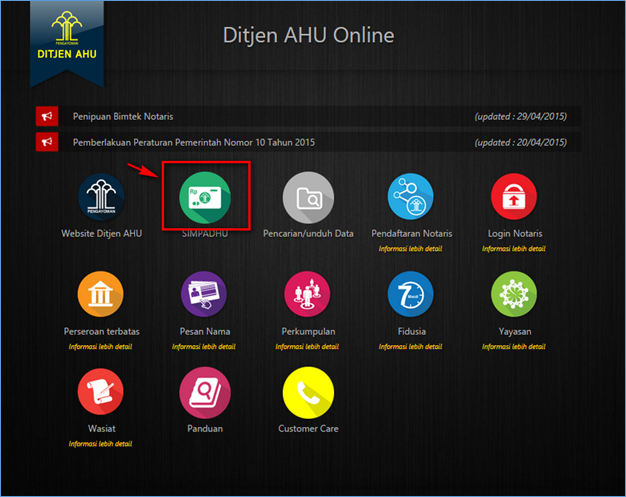Click the Fidusia blue icon

point(411,295)
